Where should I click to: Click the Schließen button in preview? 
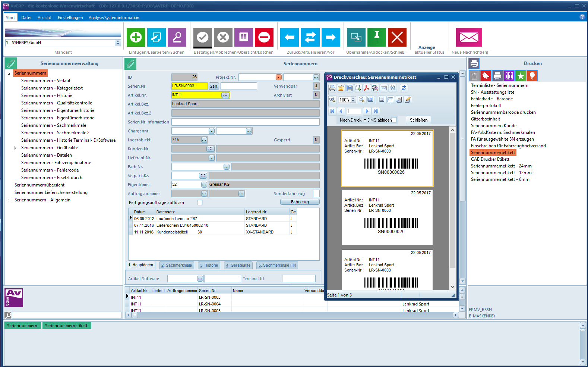[x=418, y=120]
